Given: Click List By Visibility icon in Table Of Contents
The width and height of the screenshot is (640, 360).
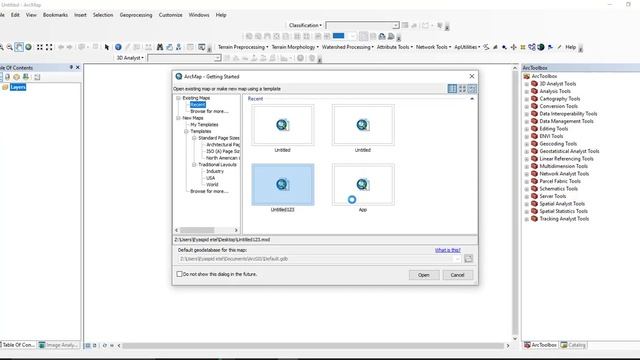Looking at the screenshot, I should click(16, 77).
